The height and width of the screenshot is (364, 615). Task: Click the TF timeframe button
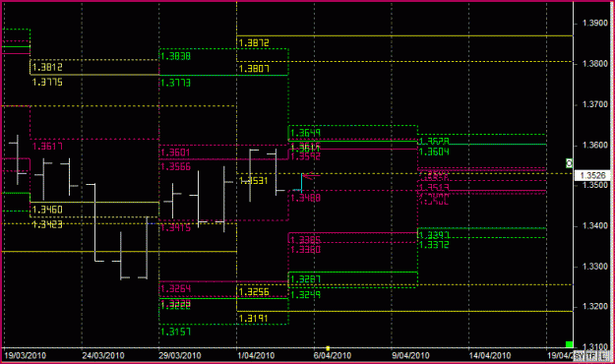click(x=590, y=356)
